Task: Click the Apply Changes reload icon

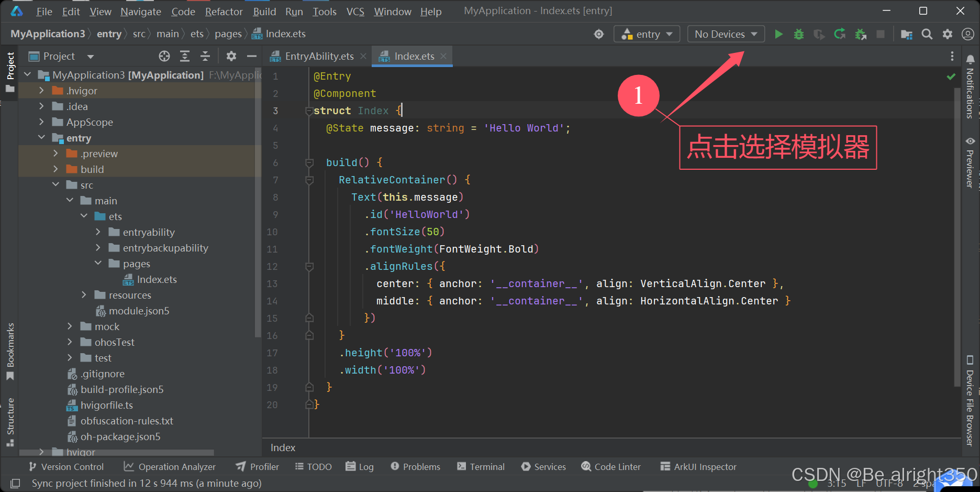Action: coord(840,34)
